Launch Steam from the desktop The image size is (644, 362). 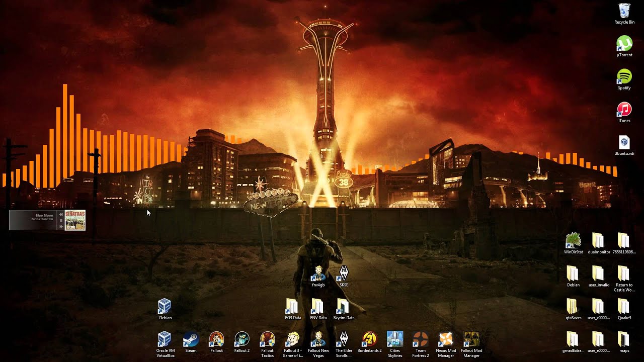(191, 342)
